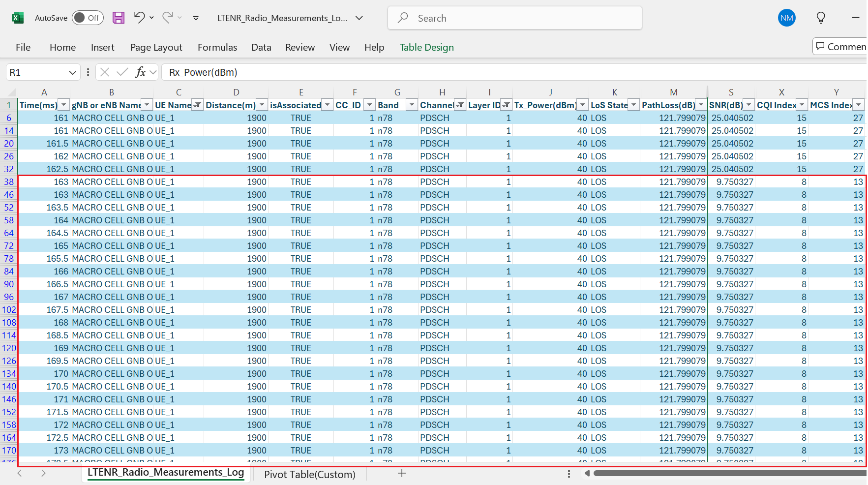
Task: Click in the Search box
Action: coord(514,18)
